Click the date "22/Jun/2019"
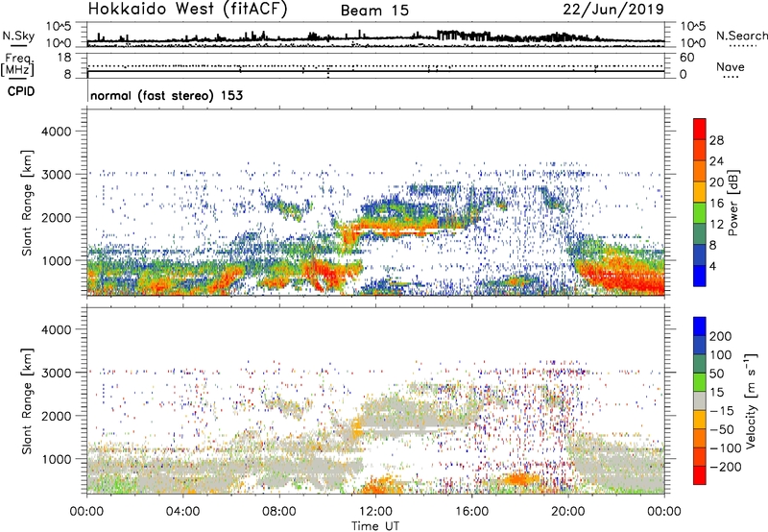Viewport: 768px width, 532px height. 613,9
